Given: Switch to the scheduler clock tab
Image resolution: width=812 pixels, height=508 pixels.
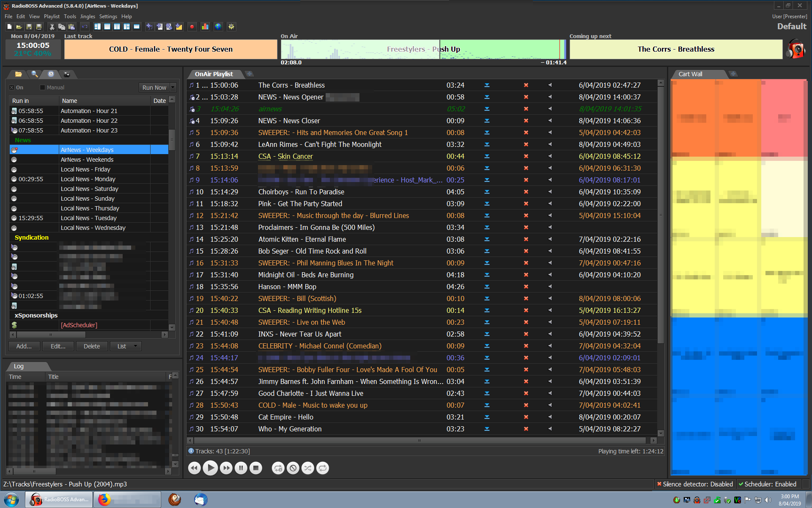Looking at the screenshot, I should click(51, 74).
